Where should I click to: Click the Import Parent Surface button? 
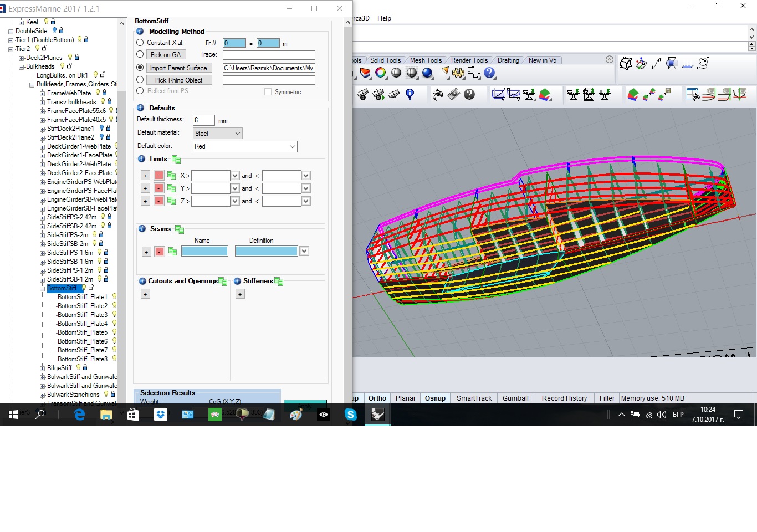(x=178, y=68)
